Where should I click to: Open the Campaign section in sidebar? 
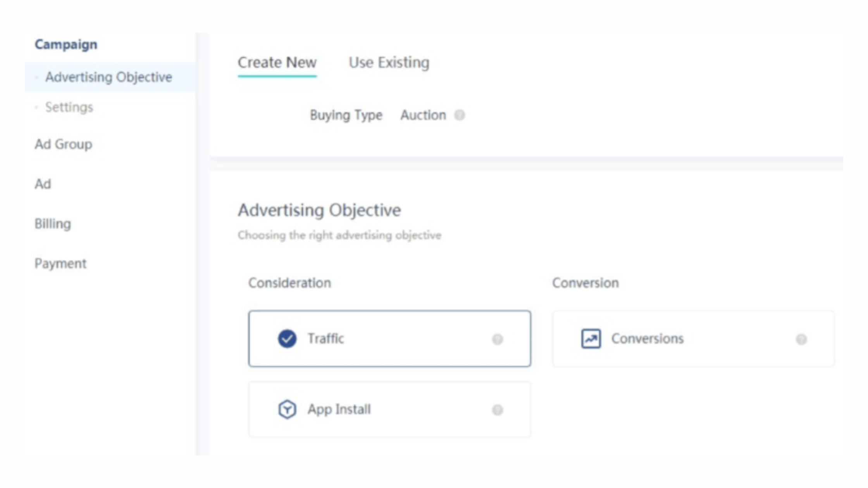pyautogui.click(x=66, y=45)
